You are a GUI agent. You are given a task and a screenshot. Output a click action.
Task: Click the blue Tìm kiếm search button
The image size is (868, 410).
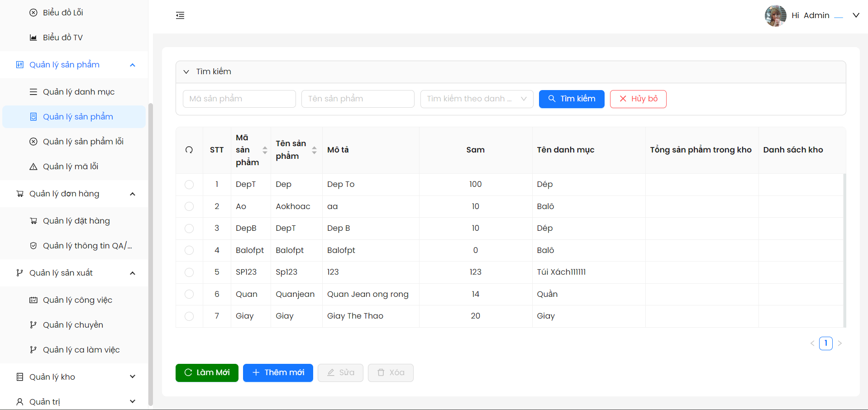point(571,99)
